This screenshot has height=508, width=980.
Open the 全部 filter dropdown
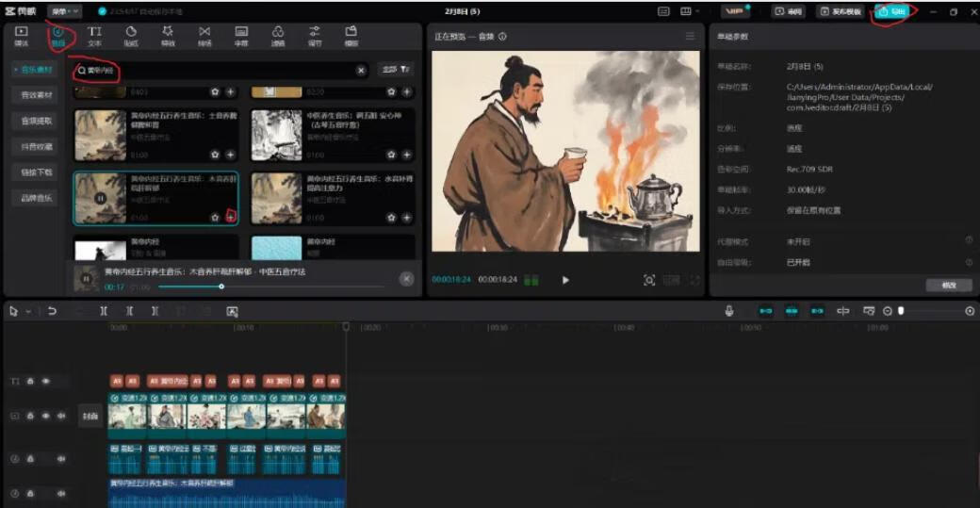click(x=396, y=70)
